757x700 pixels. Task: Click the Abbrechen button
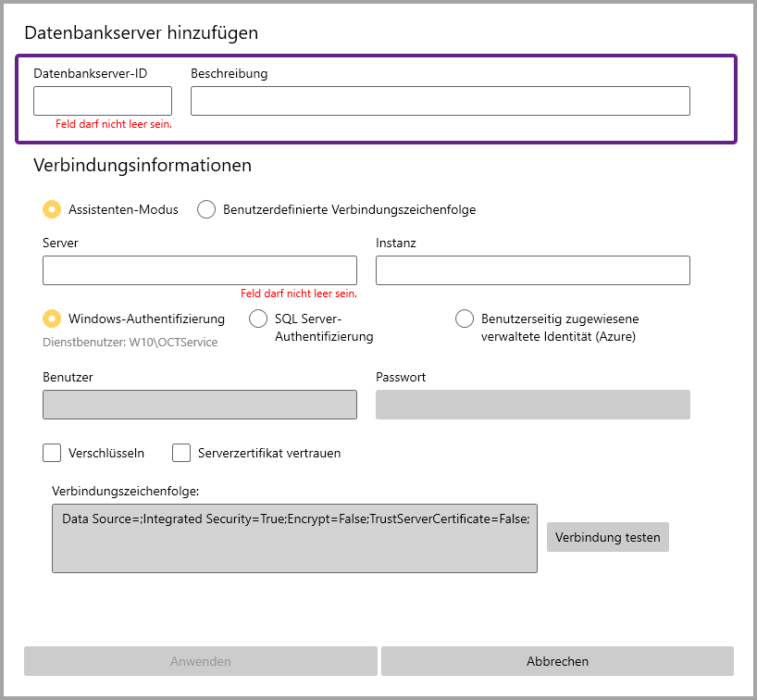pos(558,661)
